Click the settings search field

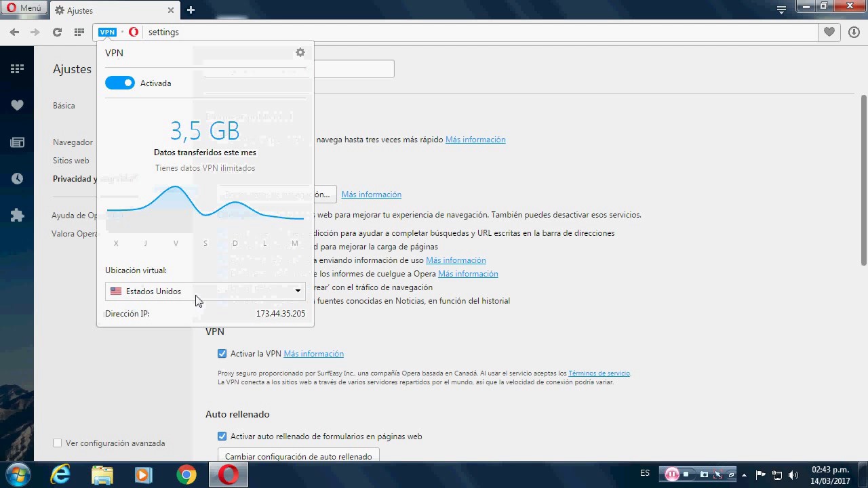tap(354, 68)
